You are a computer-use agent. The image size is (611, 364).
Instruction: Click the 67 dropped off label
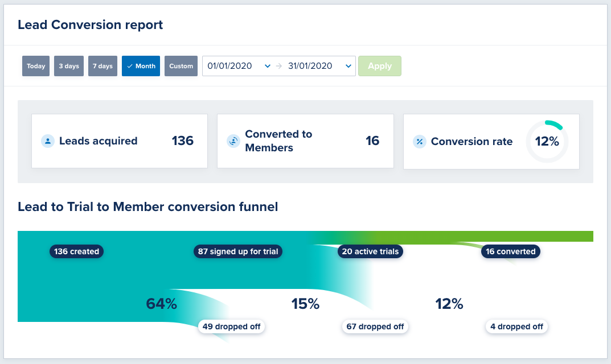[375, 326]
